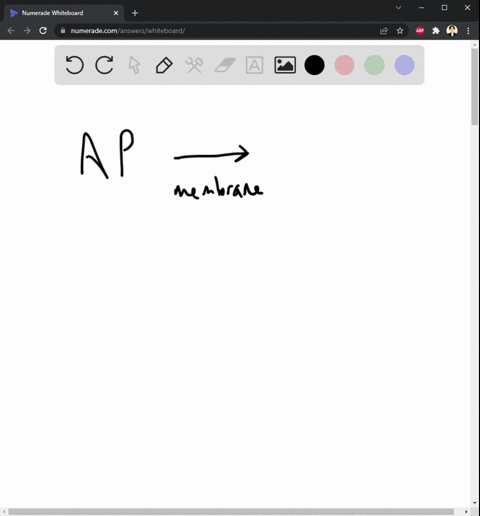Image resolution: width=480 pixels, height=516 pixels.
Task: Choose the pen drawing tool
Action: (x=164, y=65)
